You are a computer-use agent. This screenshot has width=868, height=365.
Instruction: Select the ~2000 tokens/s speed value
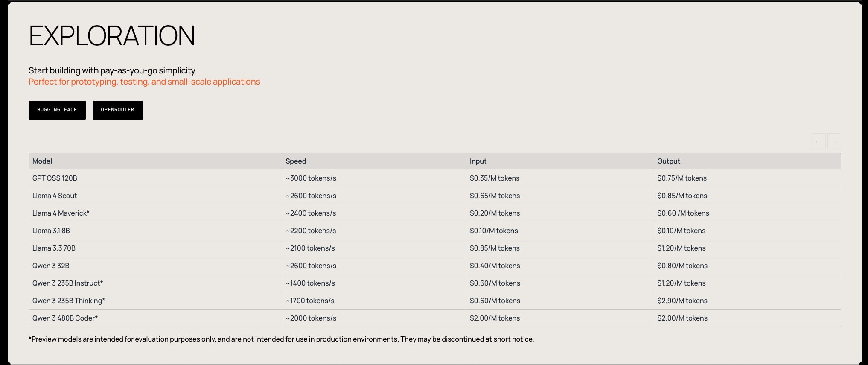[x=311, y=318]
